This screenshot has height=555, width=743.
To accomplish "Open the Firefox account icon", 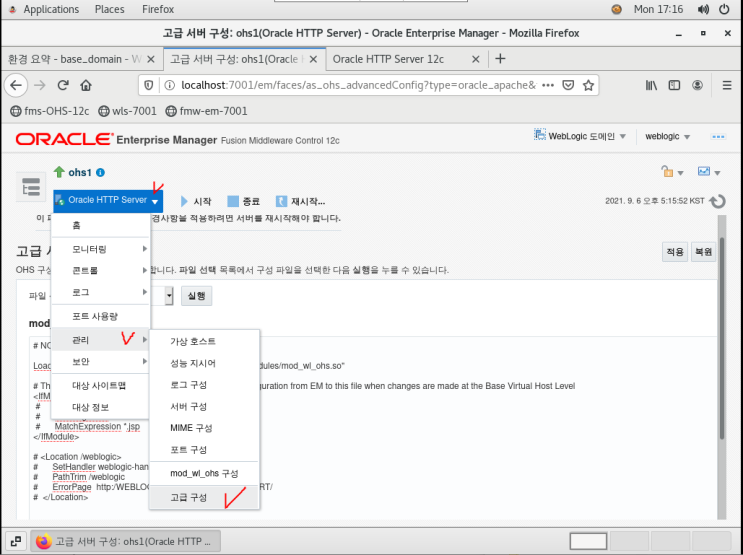I will pyautogui.click(x=697, y=85).
